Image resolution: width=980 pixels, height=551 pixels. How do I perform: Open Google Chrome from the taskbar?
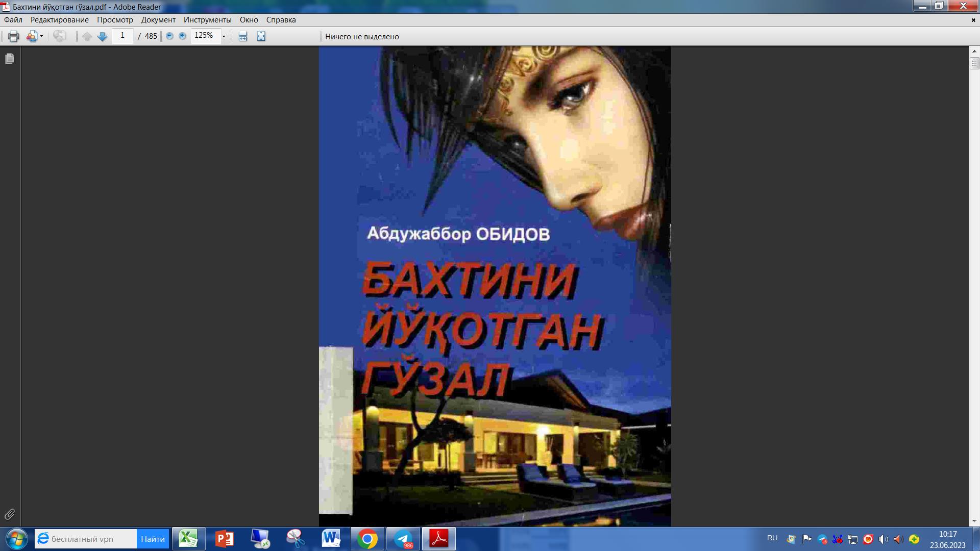click(367, 539)
